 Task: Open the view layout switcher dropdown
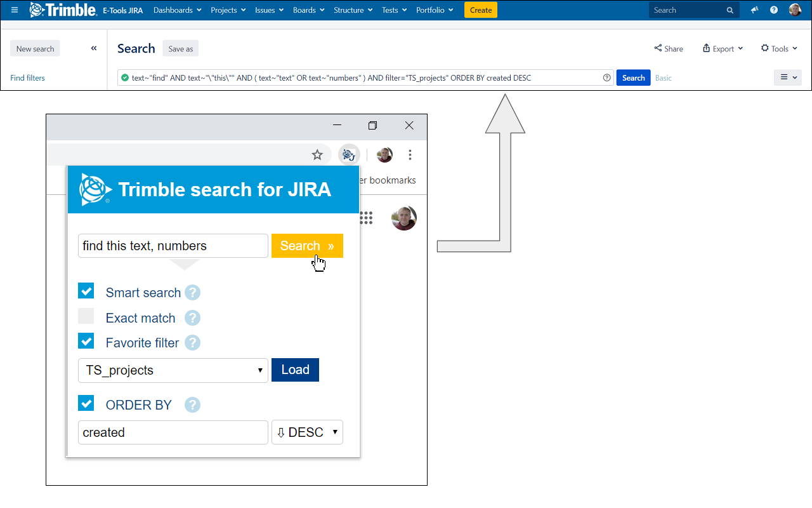pos(788,77)
